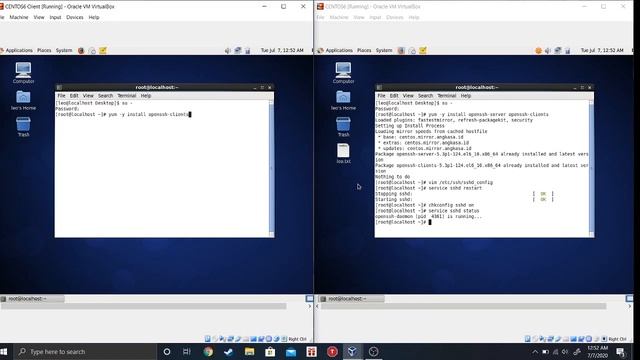Image resolution: width=640 pixels, height=360 pixels.
Task: Open Devices menu in right CENTOS6 VirtualBox window
Action: click(x=395, y=18)
